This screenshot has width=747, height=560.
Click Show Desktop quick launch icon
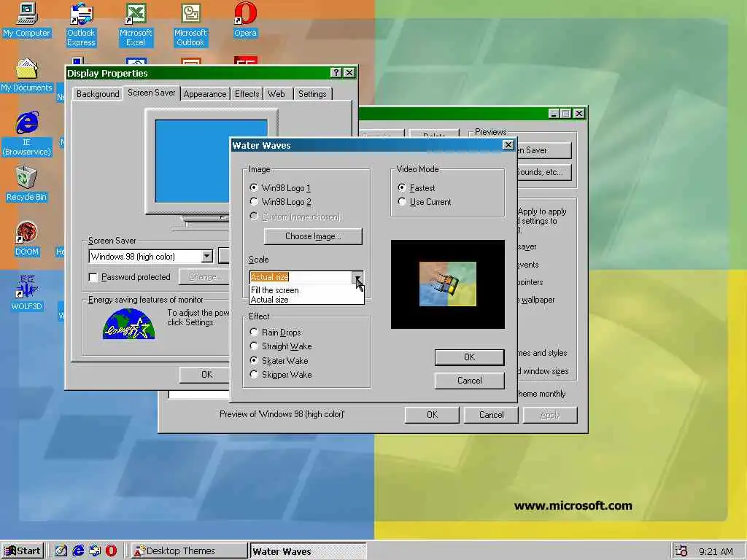click(61, 551)
